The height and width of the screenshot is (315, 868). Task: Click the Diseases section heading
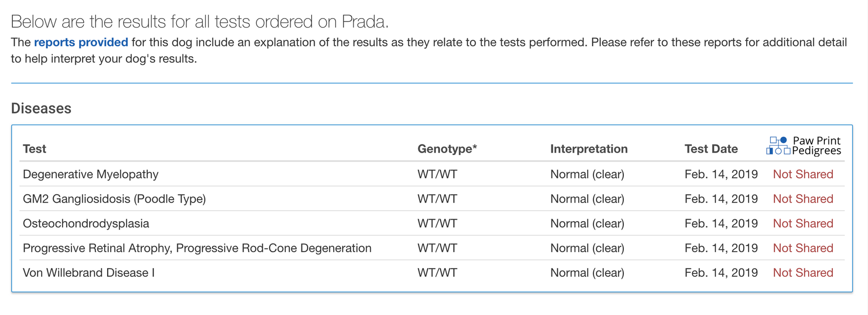point(41,108)
